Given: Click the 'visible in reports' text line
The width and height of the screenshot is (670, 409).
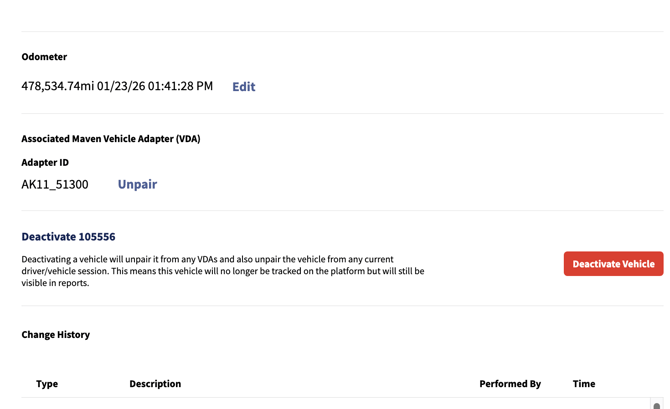Looking at the screenshot, I should point(55,283).
